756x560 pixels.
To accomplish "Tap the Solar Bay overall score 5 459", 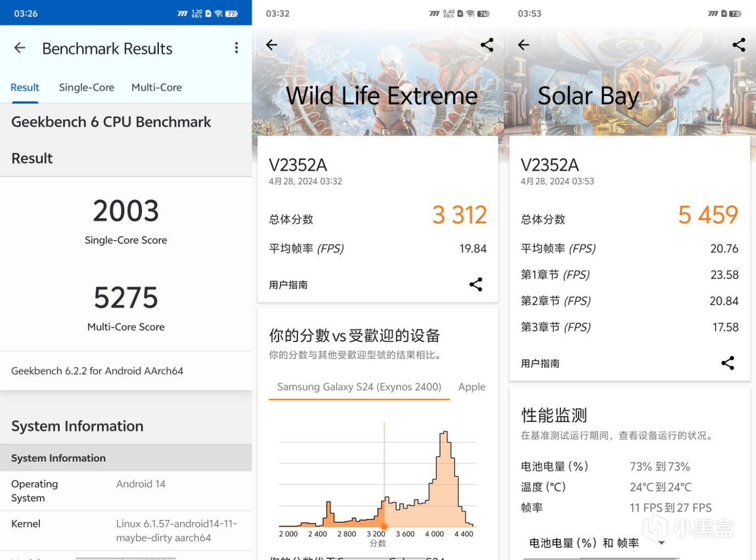I will click(x=708, y=215).
